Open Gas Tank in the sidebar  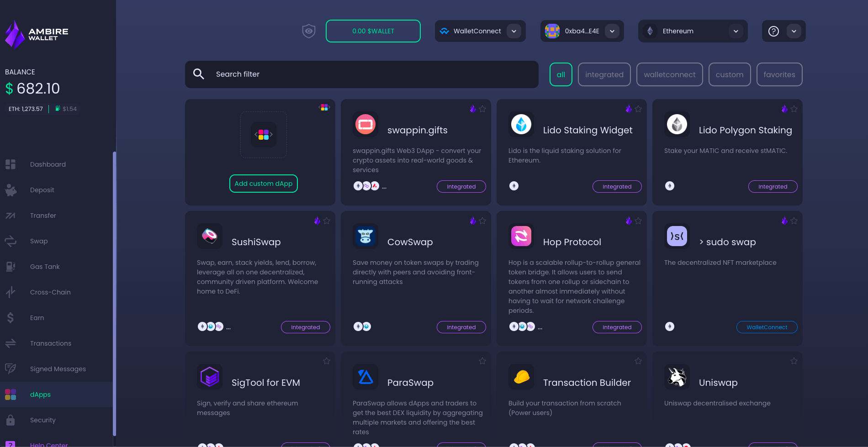56,267
